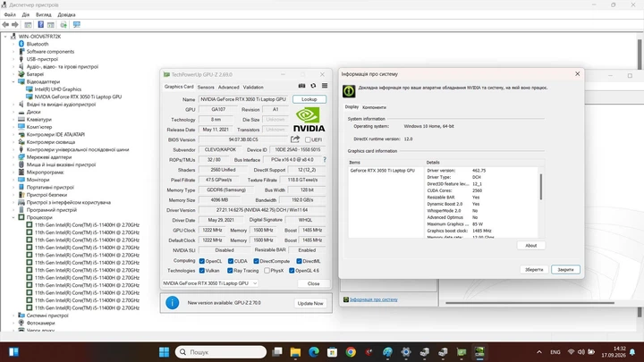
Task: Open File Explorer from the taskbar
Action: click(295, 352)
